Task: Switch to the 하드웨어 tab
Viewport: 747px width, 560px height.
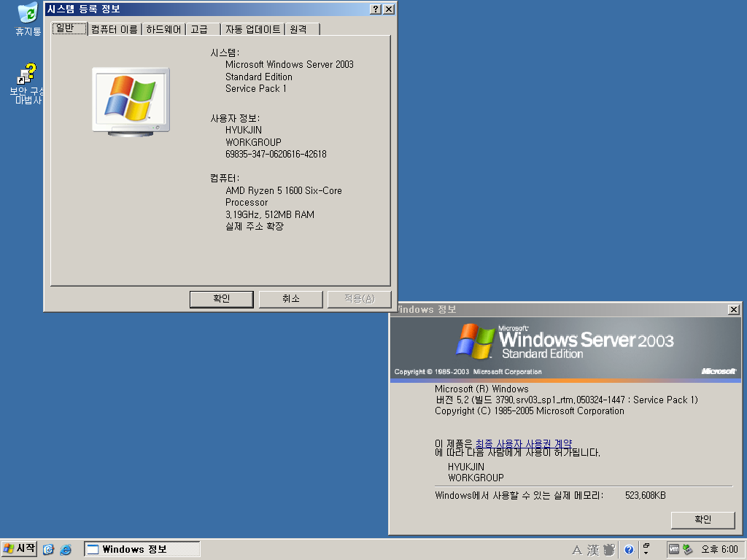Action: coord(163,29)
